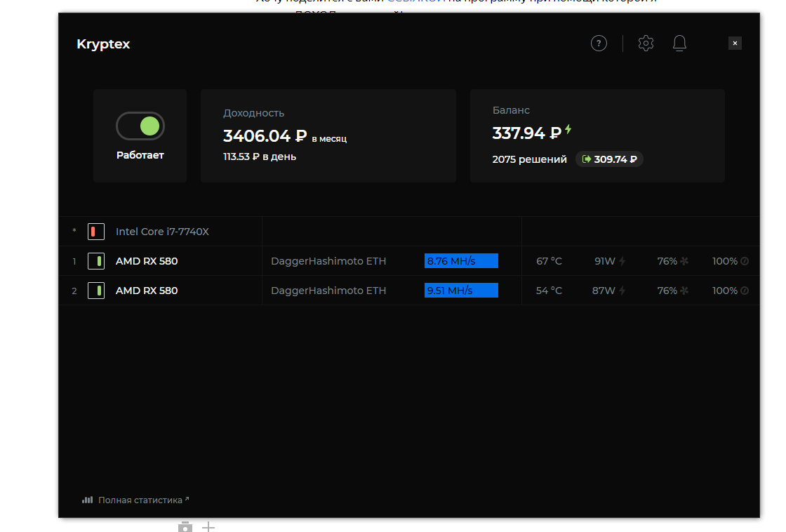Click DaggerHashimoto ETH in the 9.51 MH/s row
Image resolution: width=786 pixels, height=532 pixels.
[328, 291]
